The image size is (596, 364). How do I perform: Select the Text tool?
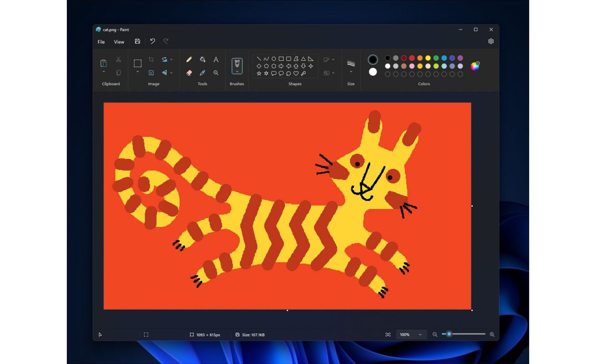216,59
